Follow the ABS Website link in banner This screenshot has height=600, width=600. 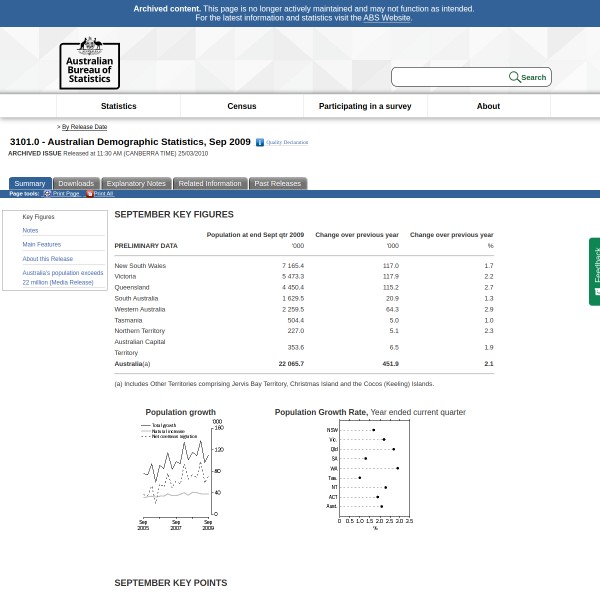pyautogui.click(x=386, y=18)
